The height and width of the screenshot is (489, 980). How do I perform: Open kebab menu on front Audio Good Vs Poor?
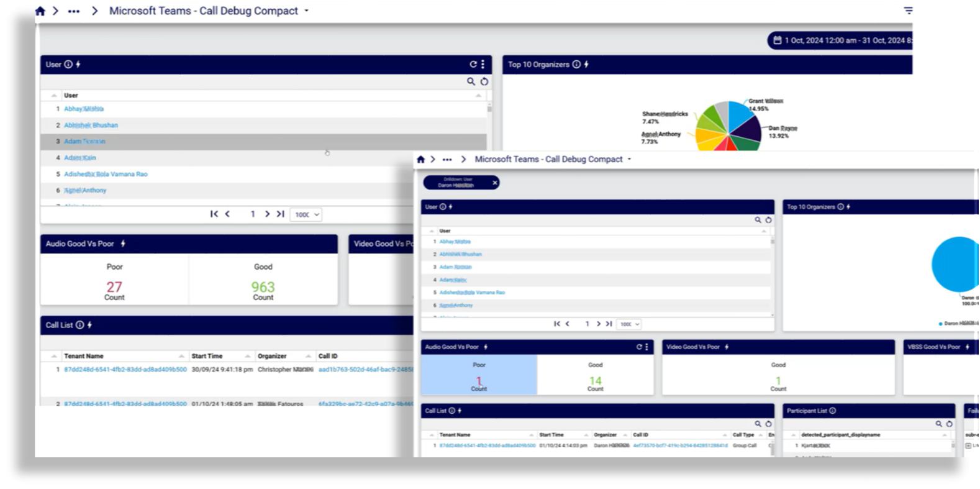tap(647, 347)
